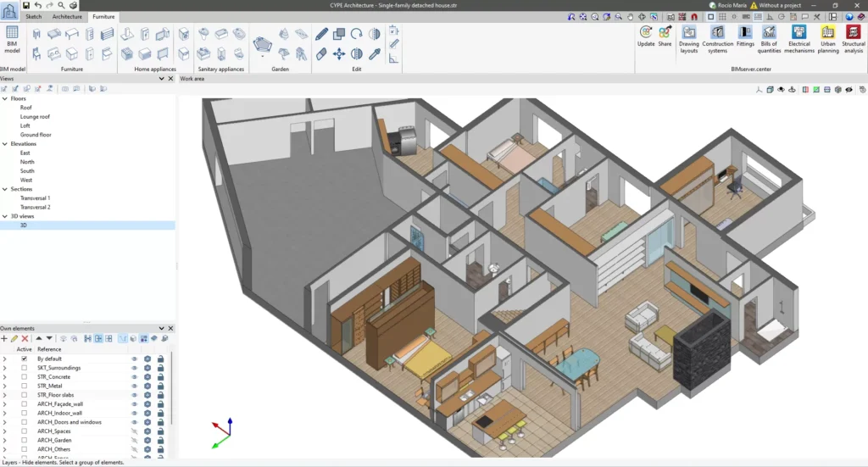Image resolution: width=868 pixels, height=467 pixels.
Task: Click the Own elements panel scrollbar
Action: tap(171, 387)
